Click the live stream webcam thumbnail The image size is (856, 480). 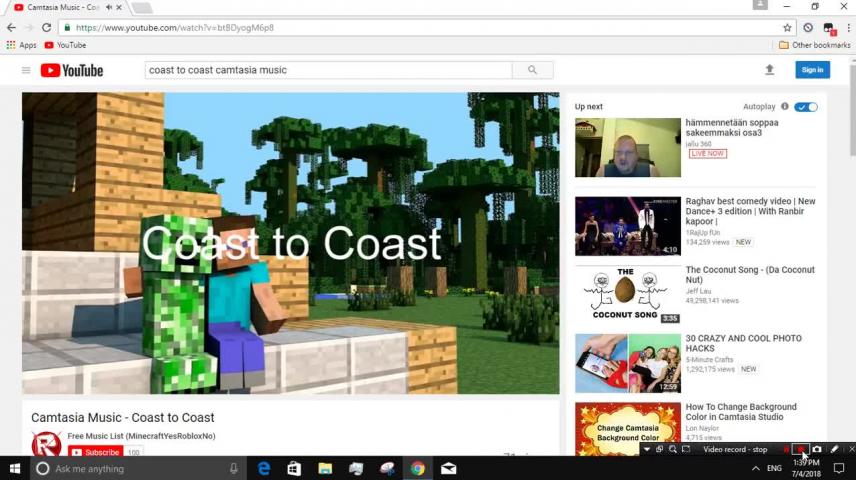coord(628,147)
